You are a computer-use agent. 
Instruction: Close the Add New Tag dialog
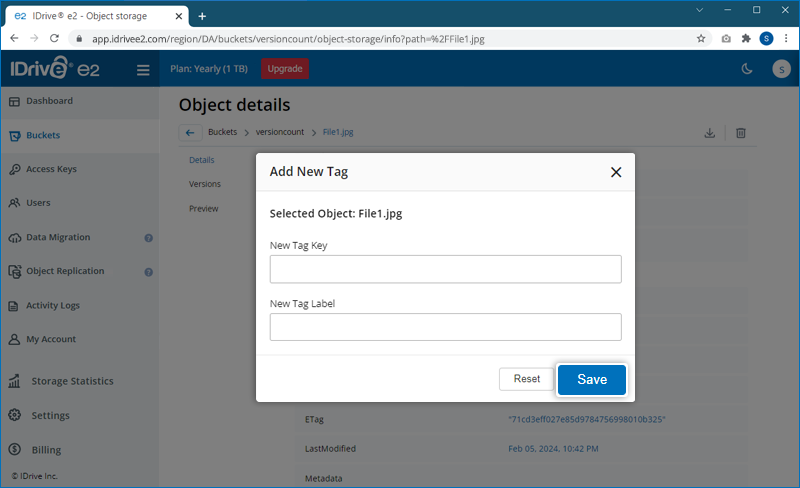coord(616,172)
